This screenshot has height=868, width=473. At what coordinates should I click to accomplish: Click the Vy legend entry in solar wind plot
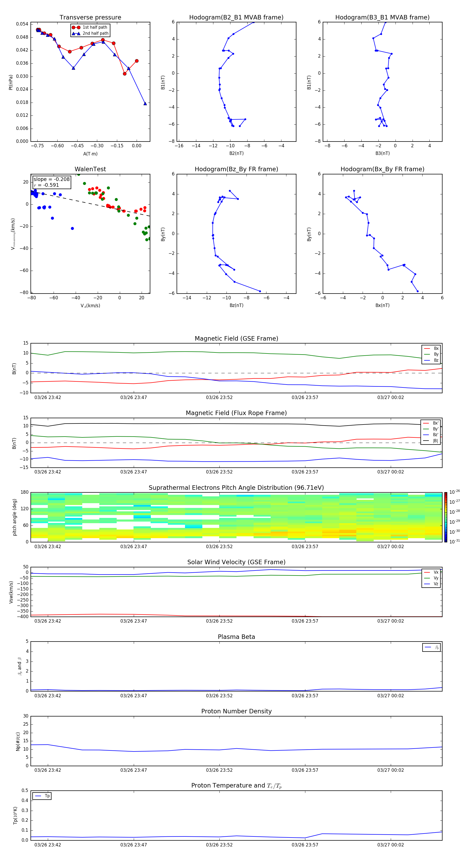tap(431, 578)
